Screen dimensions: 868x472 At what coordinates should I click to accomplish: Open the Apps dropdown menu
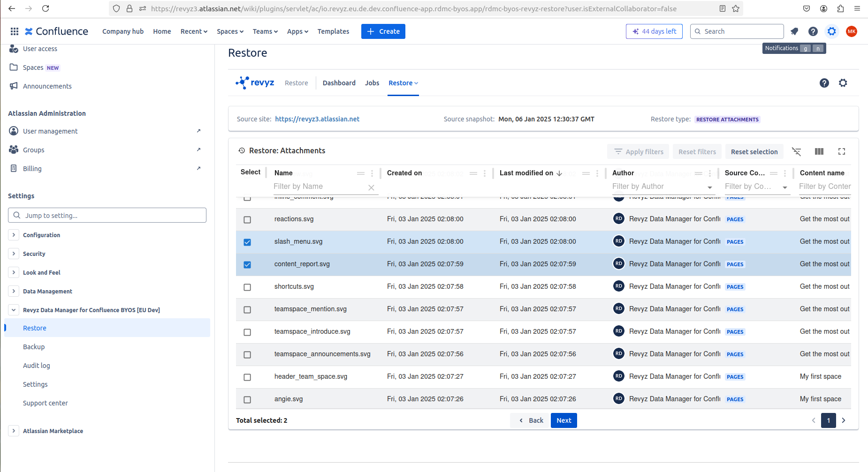pos(297,31)
